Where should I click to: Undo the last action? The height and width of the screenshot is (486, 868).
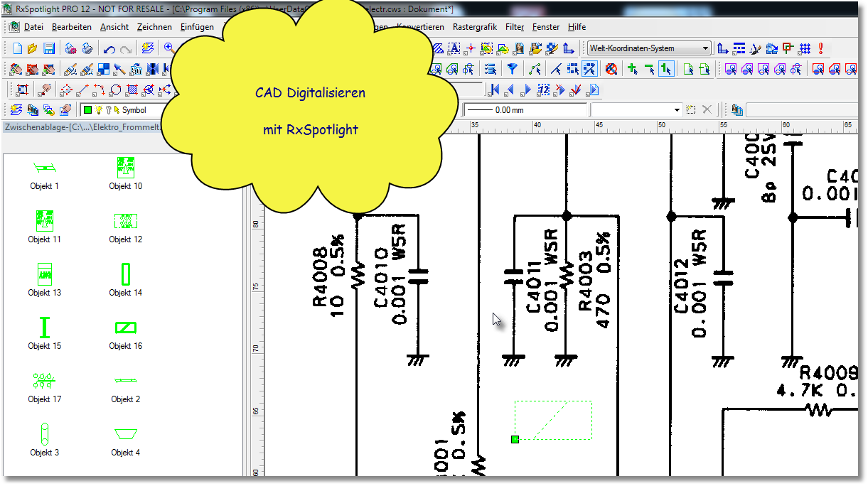(109, 49)
